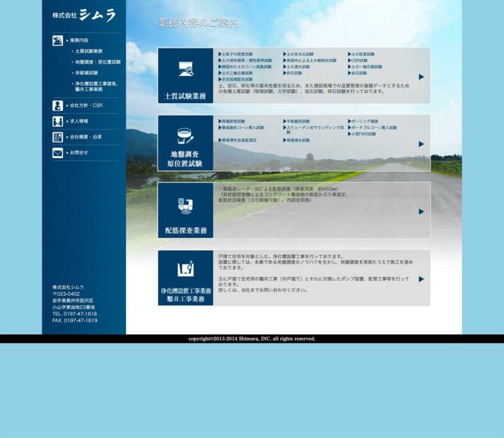This screenshot has width=504, height=438.
Task: Click the 浄化槽設置工事業務 tile icon
Action: pyautogui.click(x=185, y=270)
